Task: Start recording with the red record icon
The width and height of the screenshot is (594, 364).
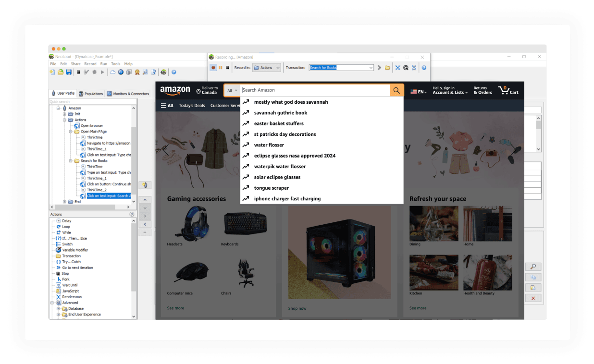Action: 213,67
